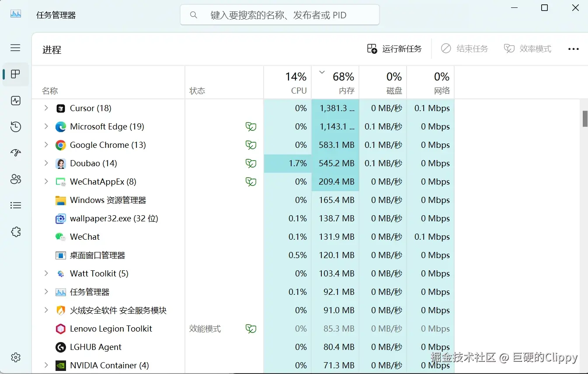Image resolution: width=588 pixels, height=374 pixels.
Task: Click the "1.7%" CPU value for Doubao
Action: [298, 164]
